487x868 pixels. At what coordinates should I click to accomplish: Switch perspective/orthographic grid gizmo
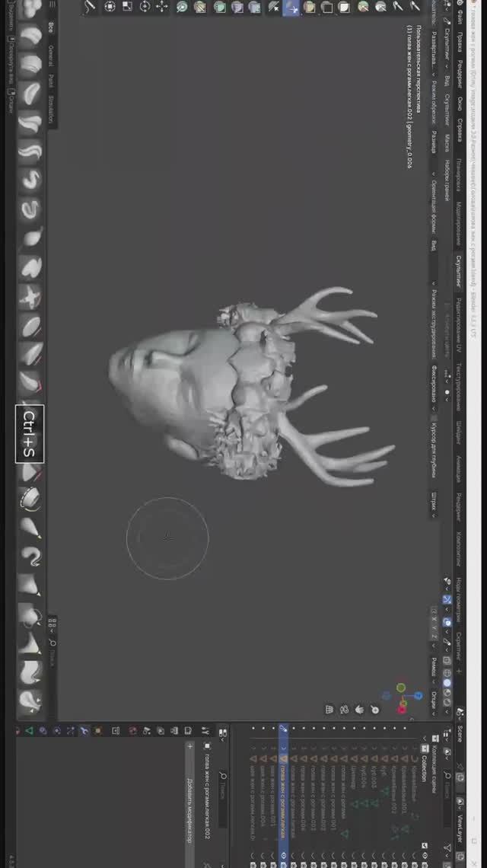coord(329,710)
